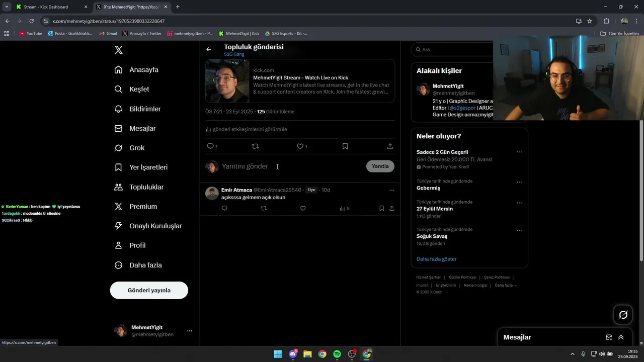Open Premium page

tap(135, 207)
